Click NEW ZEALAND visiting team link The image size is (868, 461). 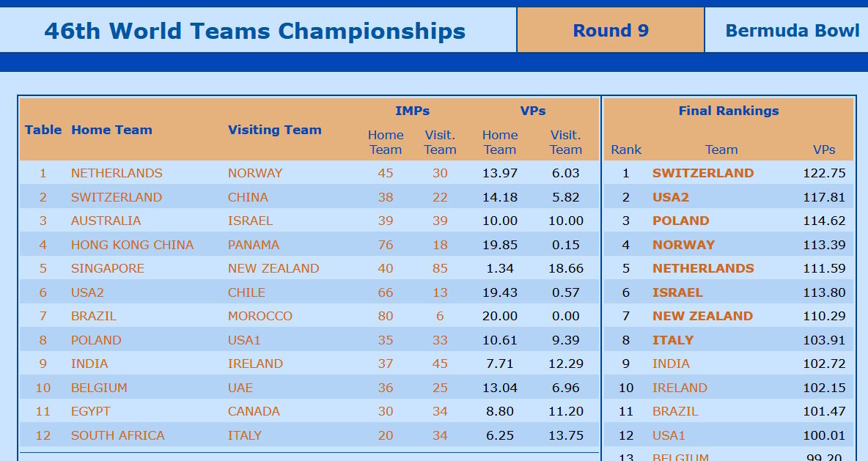[273, 268]
